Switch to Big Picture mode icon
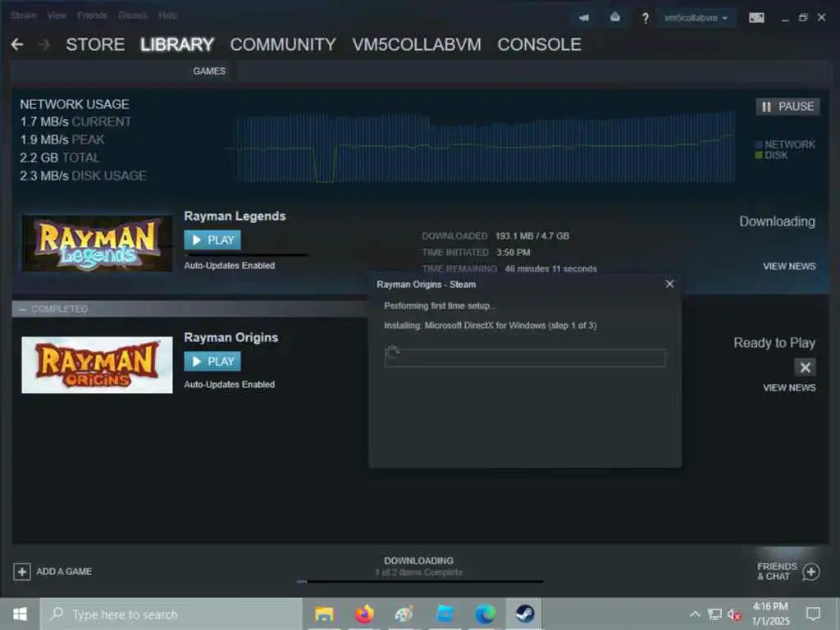 click(x=756, y=18)
